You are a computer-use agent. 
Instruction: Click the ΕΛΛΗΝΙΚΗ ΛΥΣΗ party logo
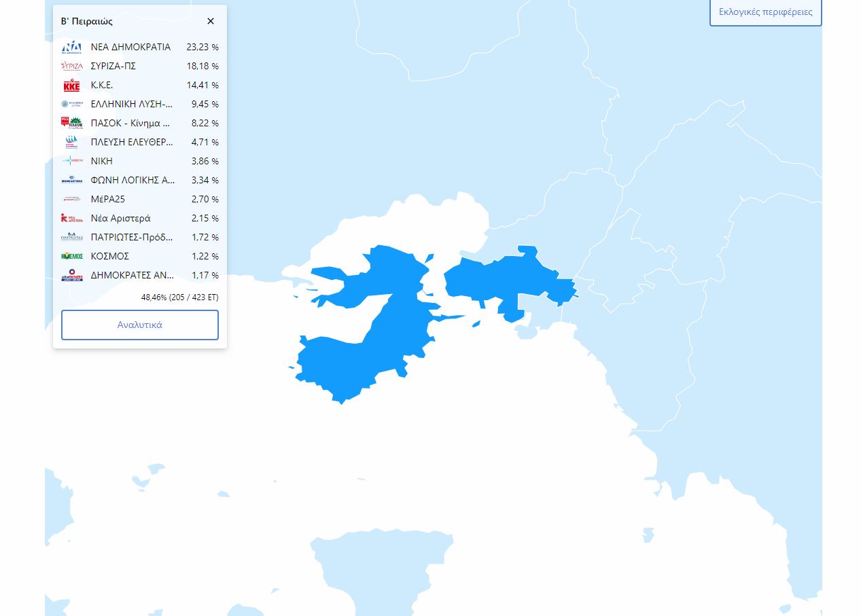72,104
